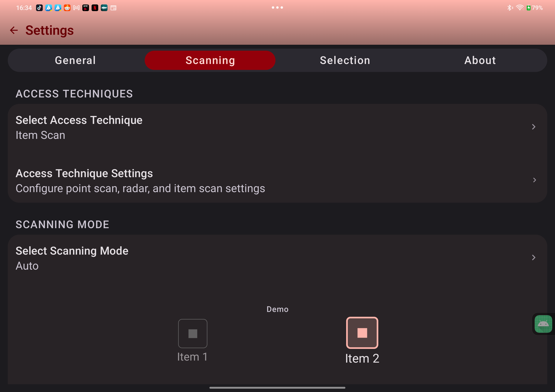Viewport: 555px width, 392px height.
Task: Open the TikTok notification icon
Action: pyautogui.click(x=39, y=8)
